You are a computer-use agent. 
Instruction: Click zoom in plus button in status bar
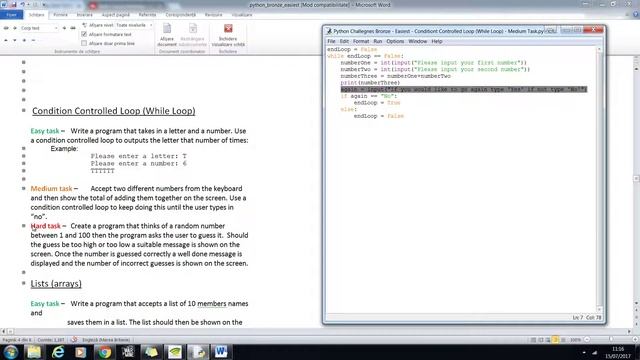tap(636, 340)
